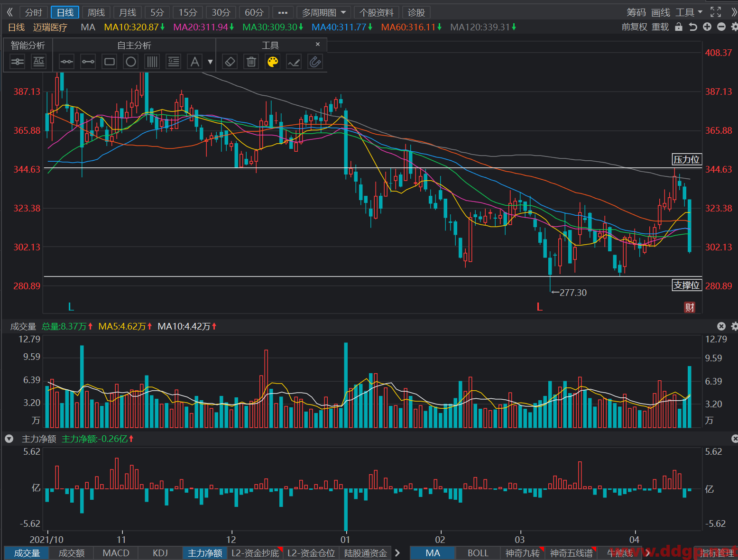This screenshot has width=738, height=560.
Task: Click the line style edit icon
Action: pos(294,62)
